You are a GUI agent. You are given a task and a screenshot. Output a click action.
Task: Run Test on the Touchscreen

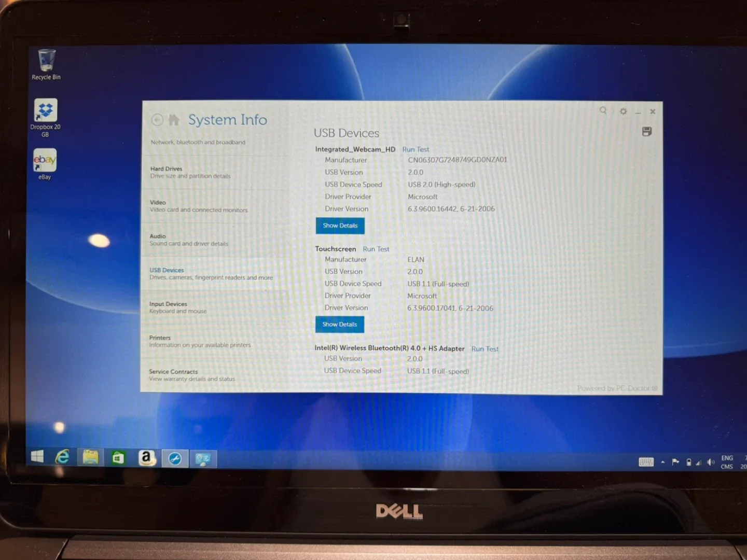click(376, 249)
